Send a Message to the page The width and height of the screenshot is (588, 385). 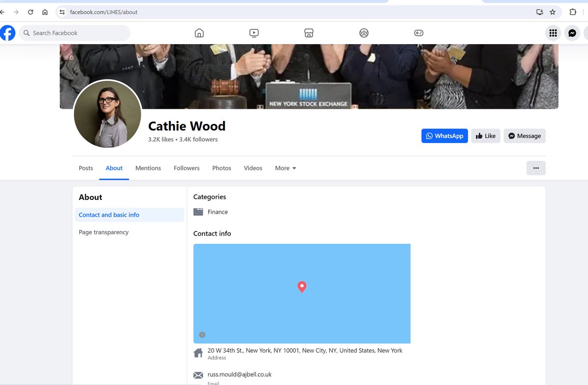point(524,136)
